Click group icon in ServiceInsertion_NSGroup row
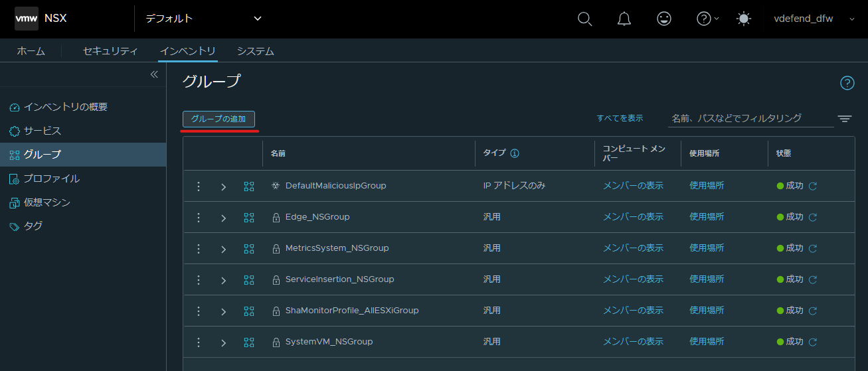Image resolution: width=868 pixels, height=371 pixels. pos(249,280)
